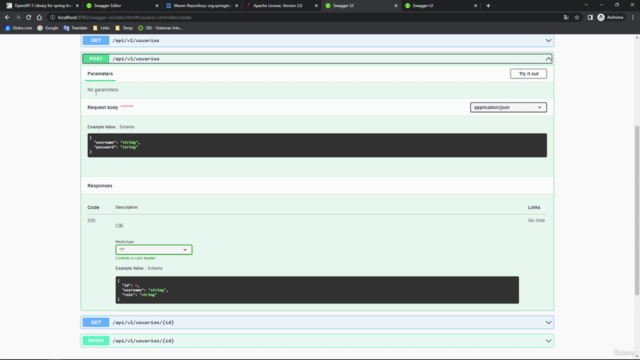Click the PATCH method badge
Viewport: 640px width, 360px height.
(x=96, y=341)
